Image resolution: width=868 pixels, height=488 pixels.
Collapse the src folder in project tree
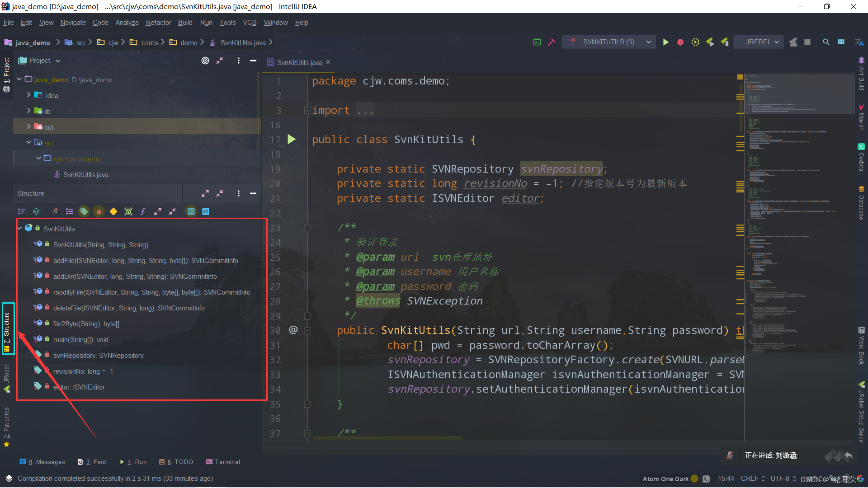click(x=28, y=143)
